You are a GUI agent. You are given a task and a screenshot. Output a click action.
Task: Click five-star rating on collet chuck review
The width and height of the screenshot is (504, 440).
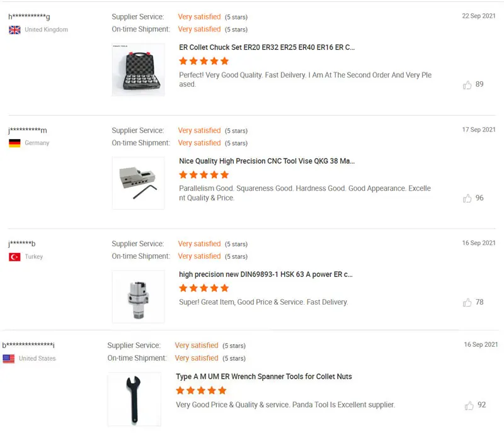tap(203, 61)
